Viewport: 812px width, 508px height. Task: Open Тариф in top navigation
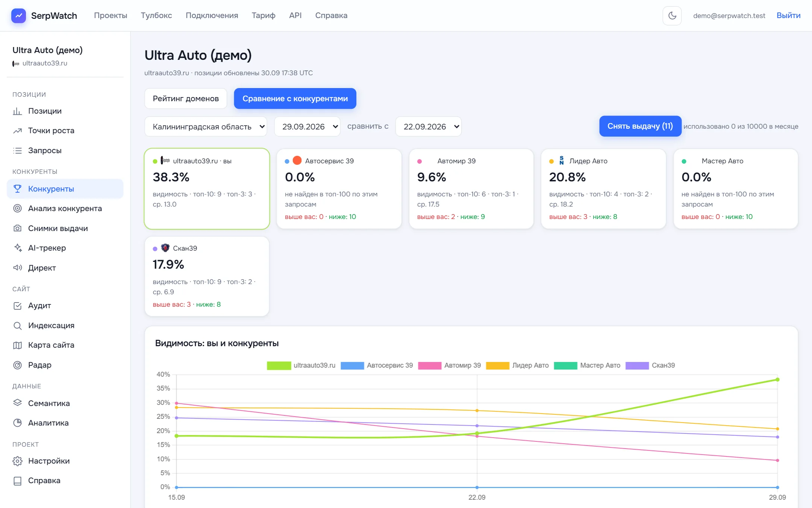[x=264, y=15]
